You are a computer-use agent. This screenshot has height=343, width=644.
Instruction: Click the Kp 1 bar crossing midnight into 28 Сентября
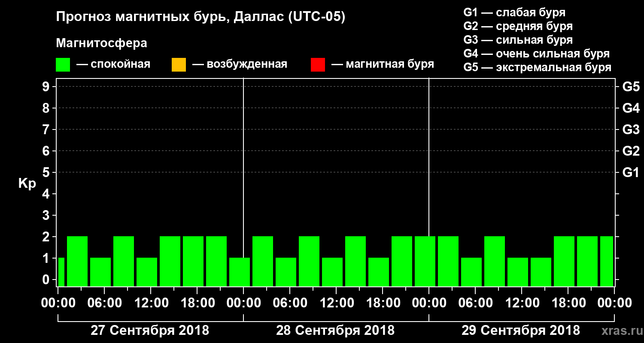240,272
